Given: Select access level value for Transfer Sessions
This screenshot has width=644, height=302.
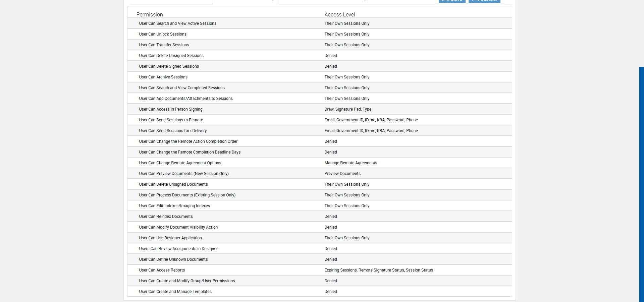Looking at the screenshot, I should coord(347,45).
